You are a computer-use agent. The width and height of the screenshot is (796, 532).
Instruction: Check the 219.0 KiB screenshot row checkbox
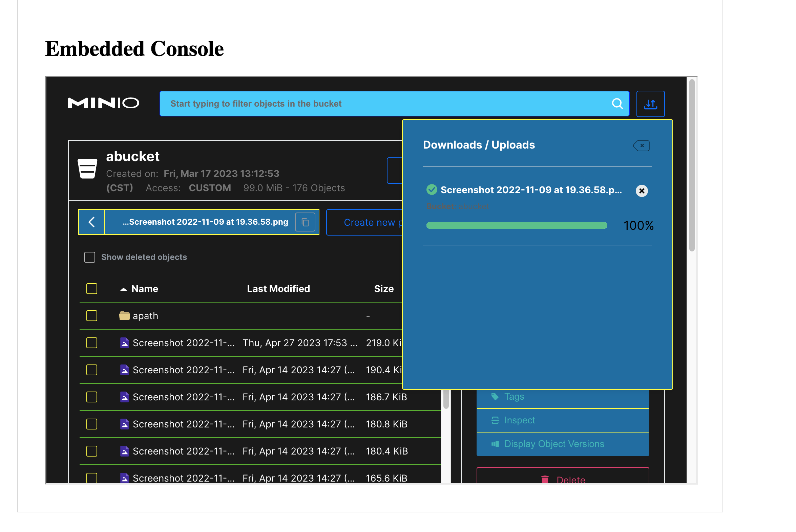pyautogui.click(x=92, y=343)
